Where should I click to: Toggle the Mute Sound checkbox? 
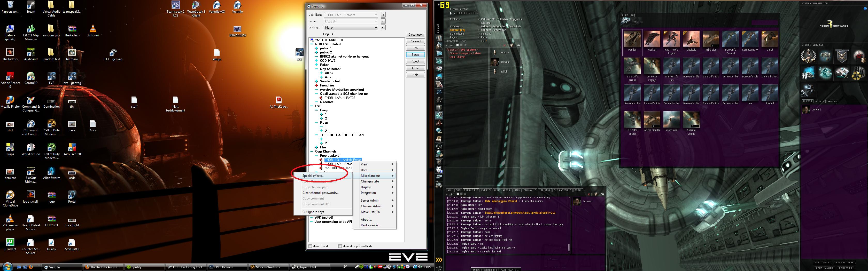pos(310,246)
